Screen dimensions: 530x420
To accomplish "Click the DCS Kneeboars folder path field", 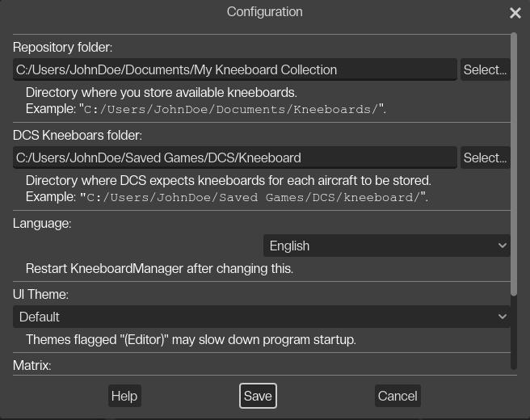I will point(234,157).
